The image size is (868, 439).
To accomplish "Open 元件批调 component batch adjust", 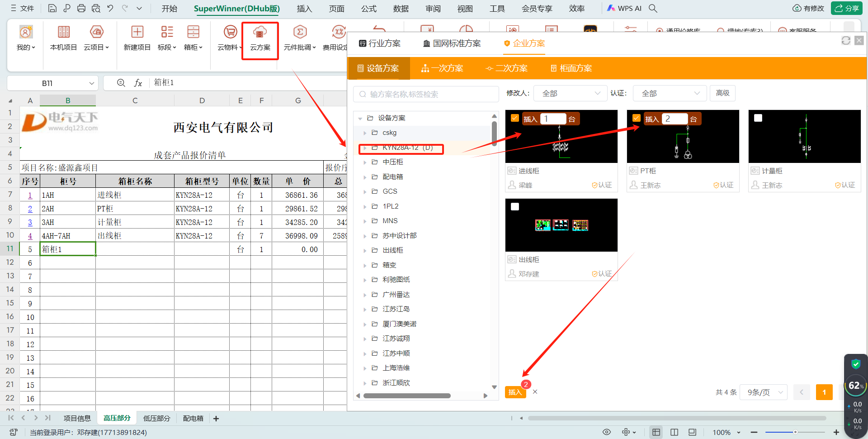I will 300,38.
